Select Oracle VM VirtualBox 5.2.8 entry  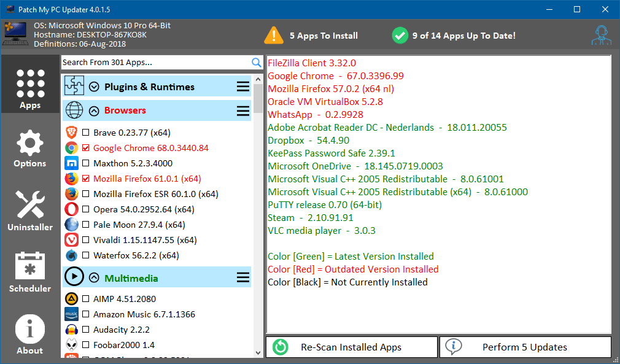pos(325,101)
